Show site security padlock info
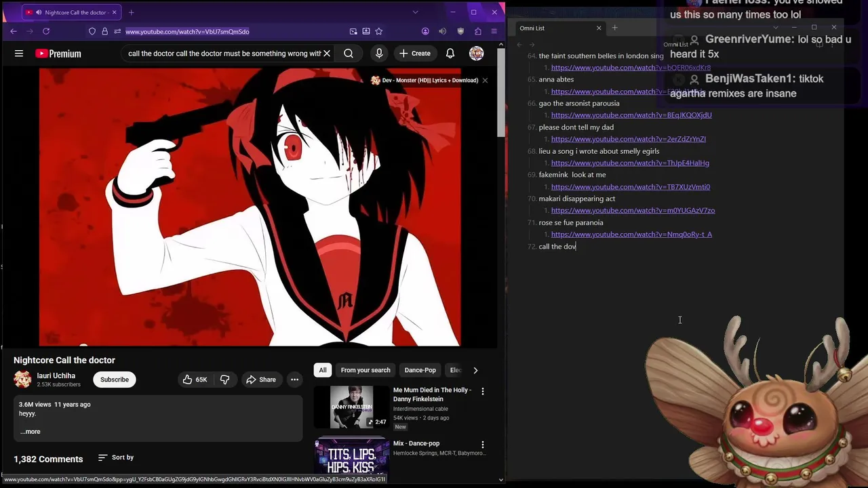 pyautogui.click(x=104, y=31)
